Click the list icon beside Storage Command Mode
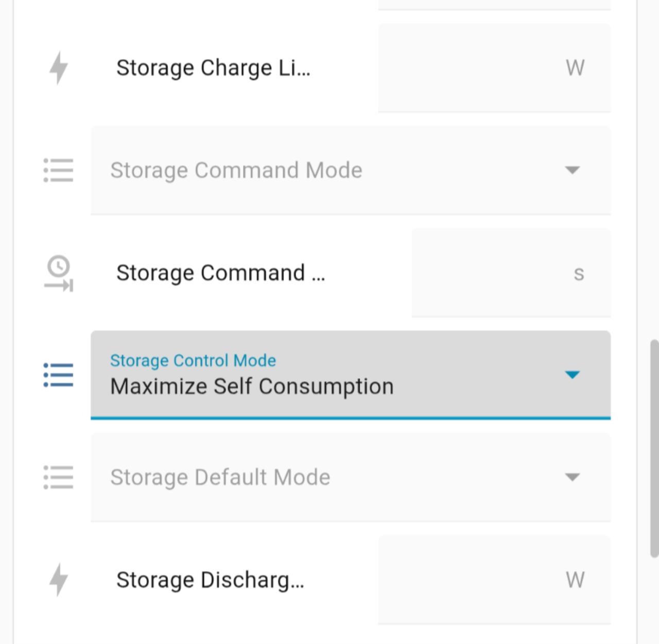 click(x=59, y=170)
